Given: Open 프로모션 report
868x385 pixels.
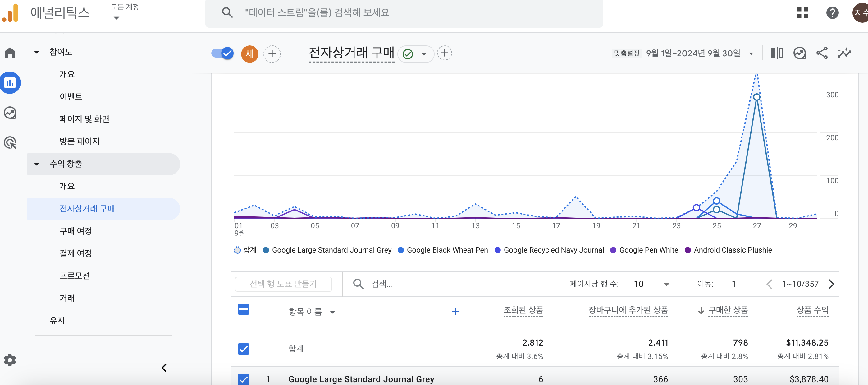Looking at the screenshot, I should [x=75, y=276].
